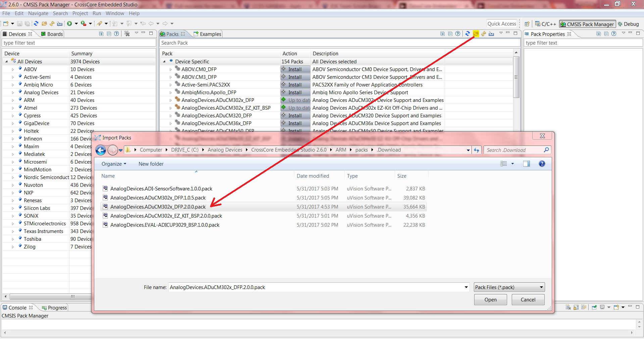Screen dimensions: 644x339
Task: Open the Run button dropdown arrow
Action: pyautogui.click(x=76, y=23)
